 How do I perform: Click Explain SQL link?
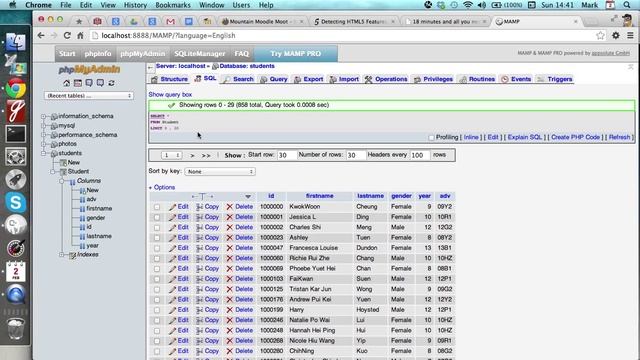point(524,137)
